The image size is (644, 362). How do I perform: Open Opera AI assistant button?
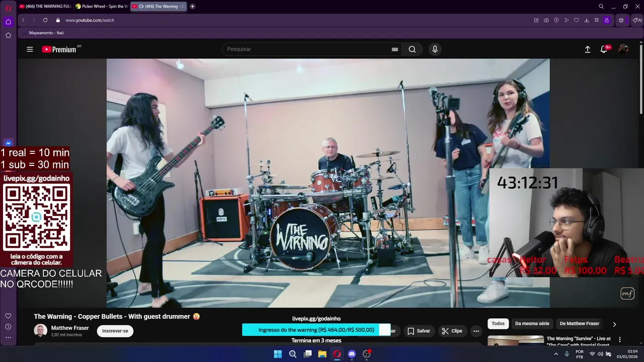point(637,20)
